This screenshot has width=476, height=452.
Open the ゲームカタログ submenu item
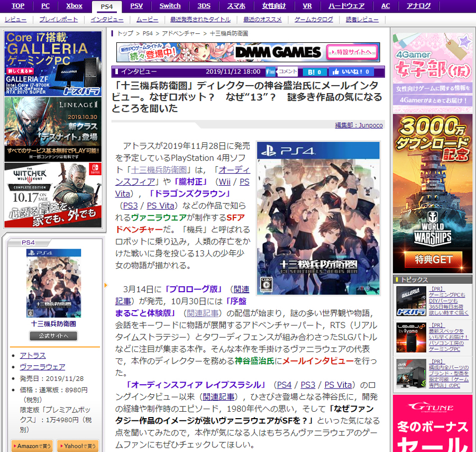coord(314,19)
